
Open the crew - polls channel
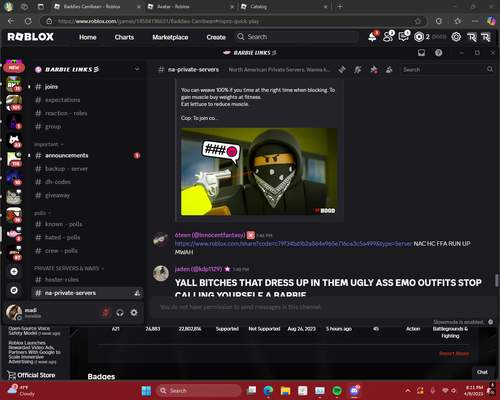click(87, 251)
